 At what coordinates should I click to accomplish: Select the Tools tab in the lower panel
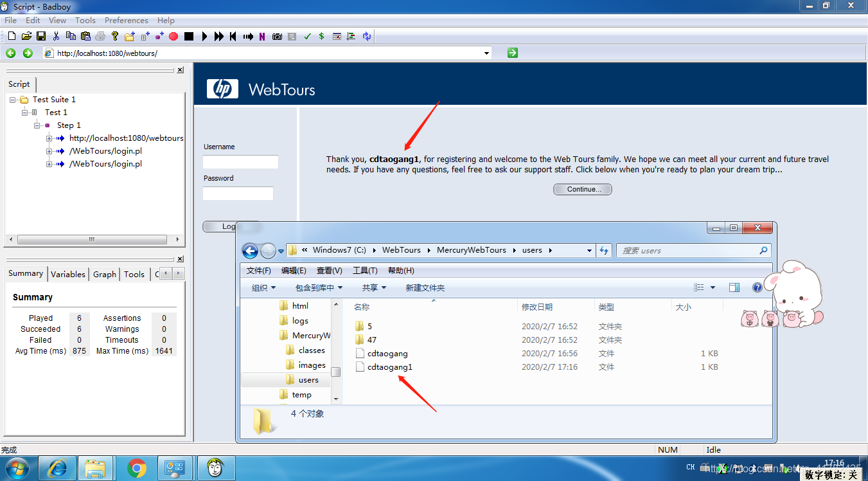[134, 274]
